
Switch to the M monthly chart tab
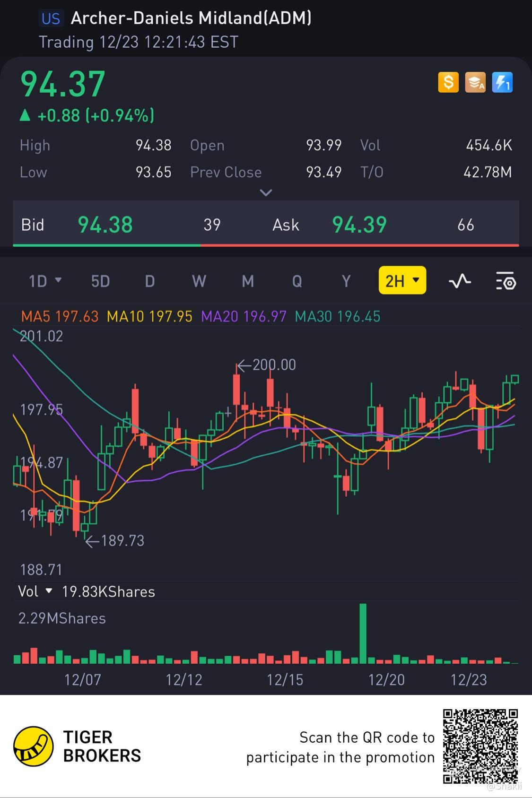click(248, 281)
